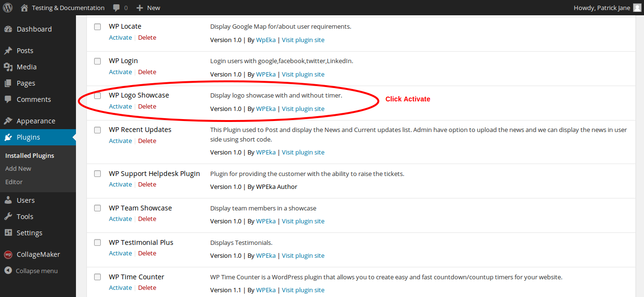The height and width of the screenshot is (297, 644).
Task: Click the Dashboard gauge icon in sidebar
Action: click(x=8, y=29)
